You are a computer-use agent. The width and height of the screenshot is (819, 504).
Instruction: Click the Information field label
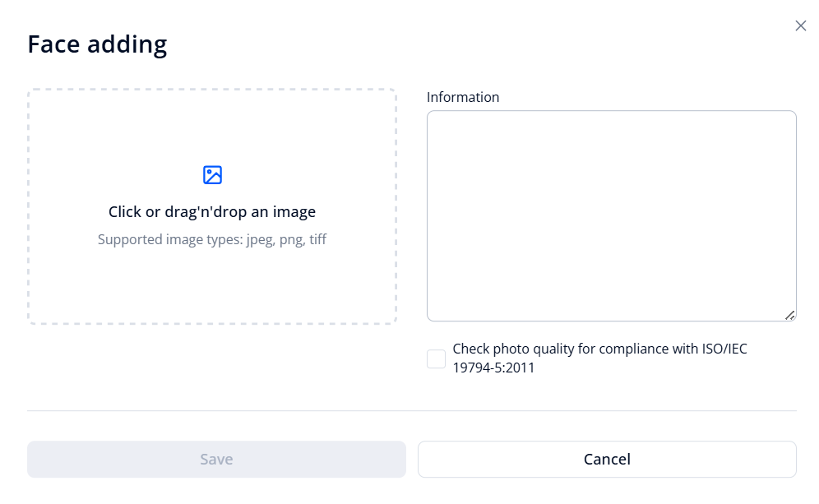pyautogui.click(x=462, y=96)
